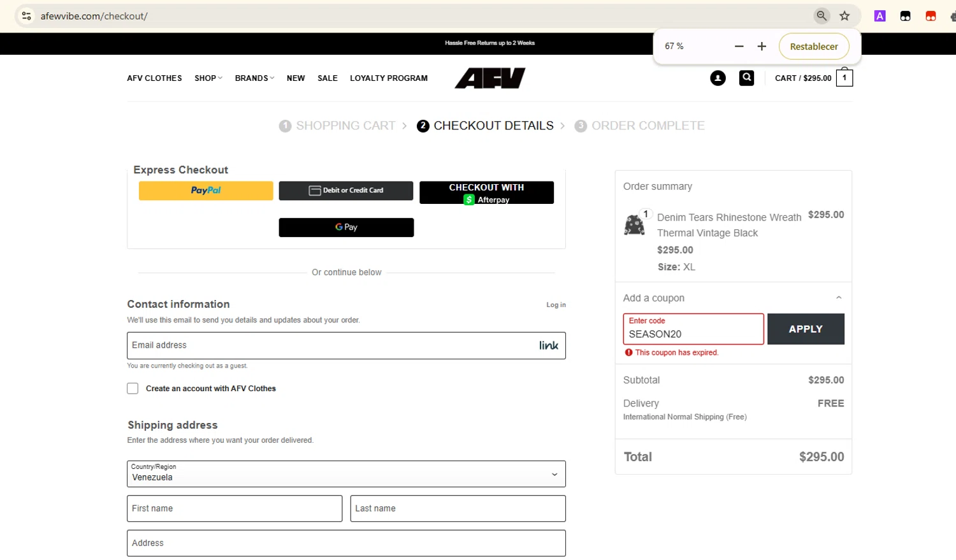Image resolution: width=956 pixels, height=560 pixels.
Task: Click the address bar URL
Action: coord(94,16)
